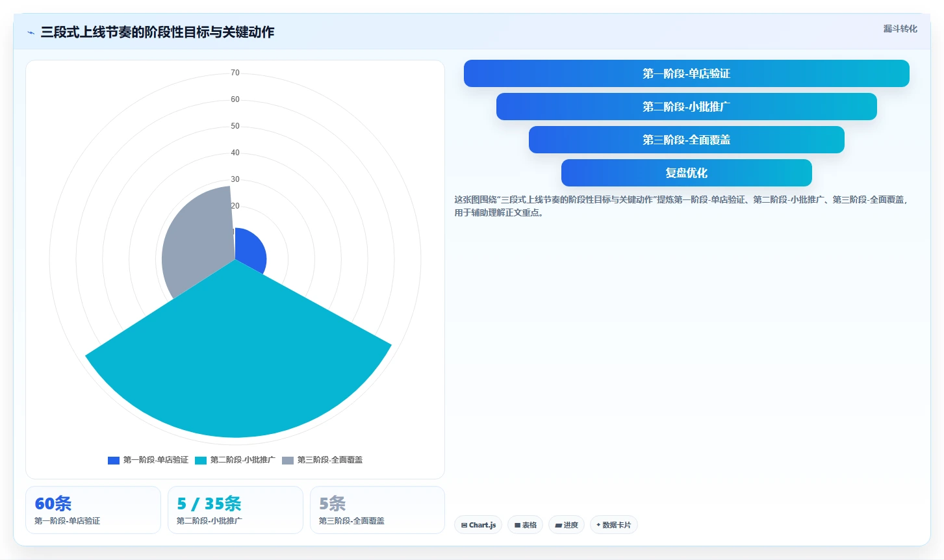Open the 5条 data card
This screenshot has height=560, width=944.
tap(377, 510)
